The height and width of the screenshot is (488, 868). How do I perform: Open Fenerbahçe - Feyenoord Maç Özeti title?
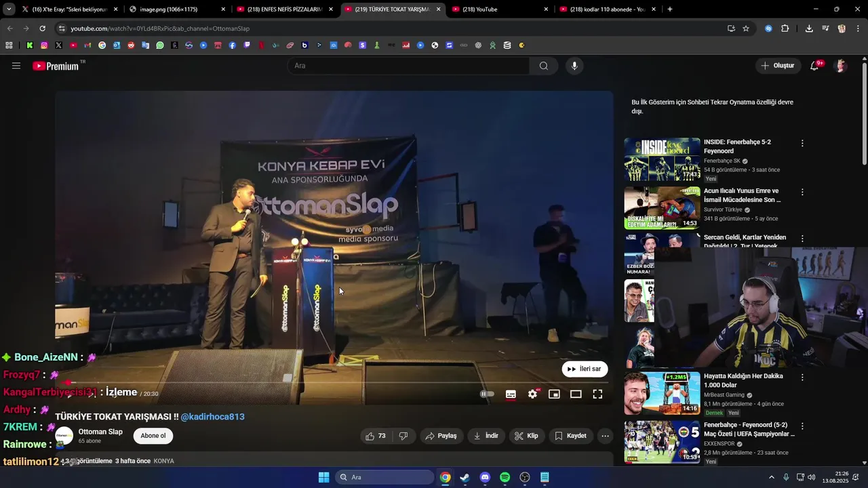coord(749,429)
